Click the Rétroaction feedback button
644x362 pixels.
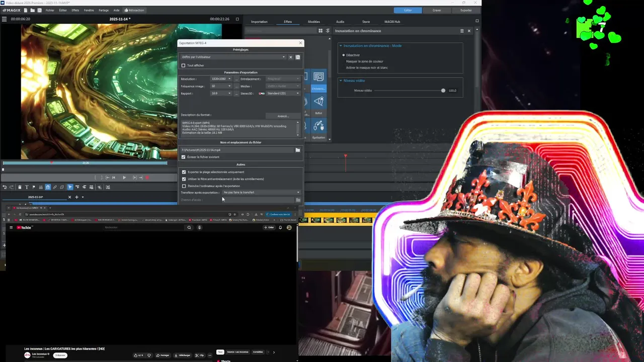(x=134, y=10)
